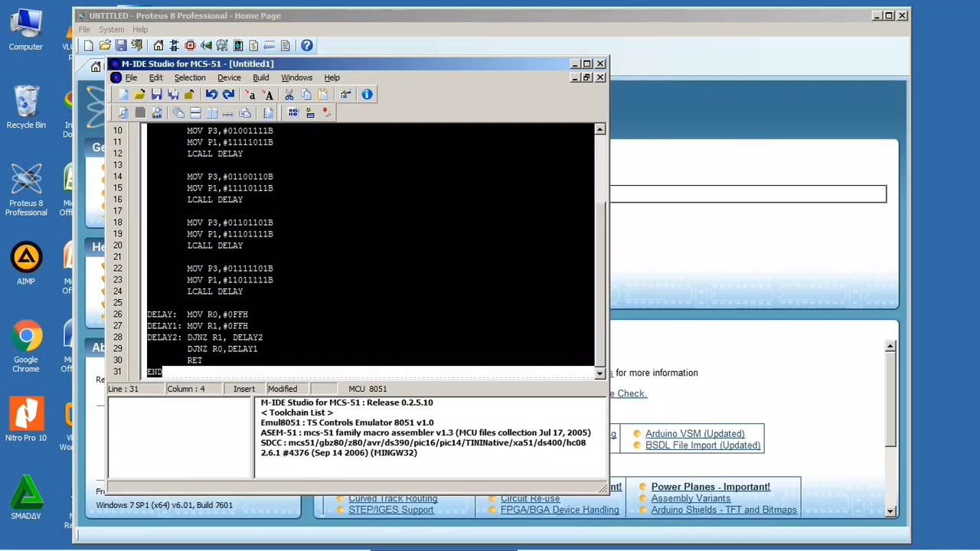Open Proteus File menu
Viewport: 980px width, 551px height.
click(x=84, y=30)
